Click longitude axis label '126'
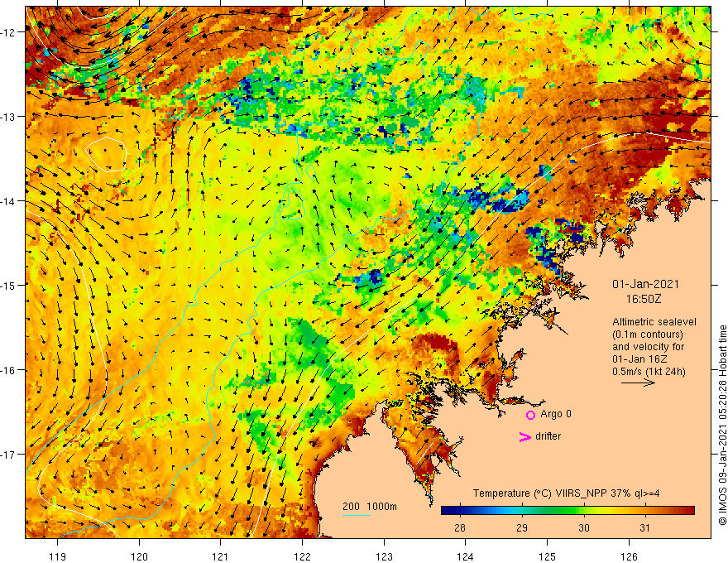 [x=629, y=556]
